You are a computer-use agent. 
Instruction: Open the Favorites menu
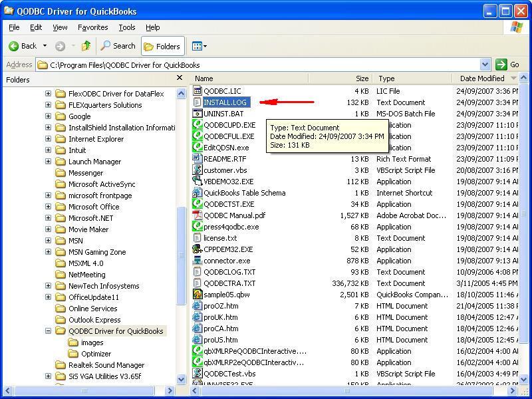point(92,27)
